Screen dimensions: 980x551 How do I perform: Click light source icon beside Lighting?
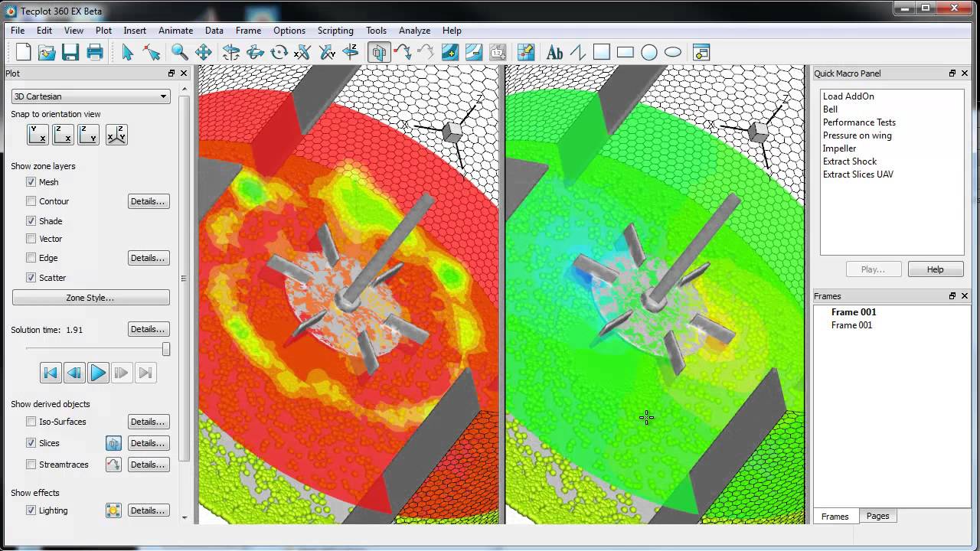(113, 510)
